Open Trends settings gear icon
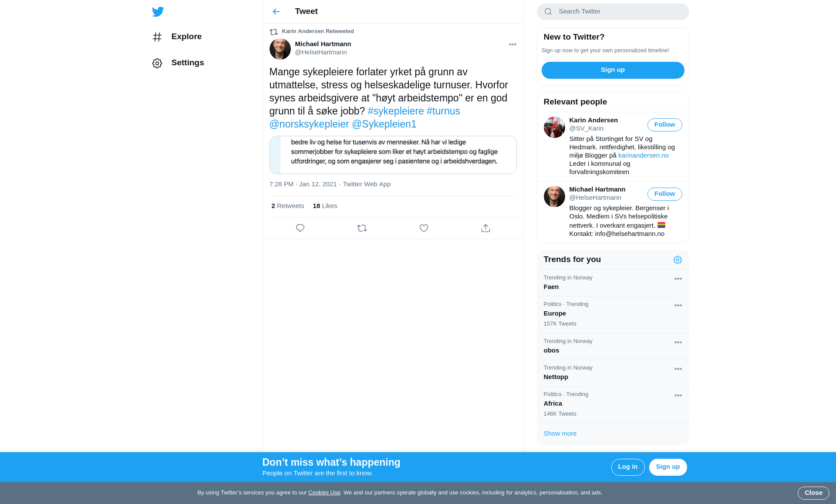The height and width of the screenshot is (504, 836). [x=678, y=260]
